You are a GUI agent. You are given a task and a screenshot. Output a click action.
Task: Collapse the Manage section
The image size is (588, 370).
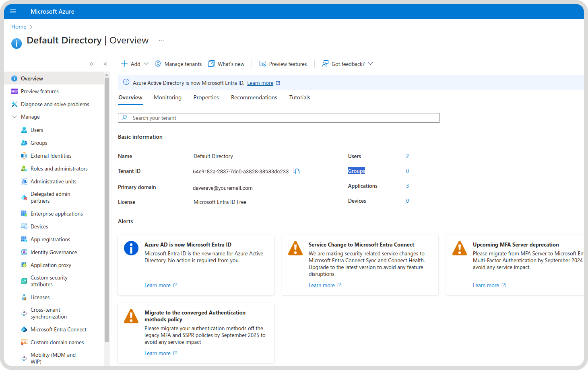pyautogui.click(x=14, y=117)
